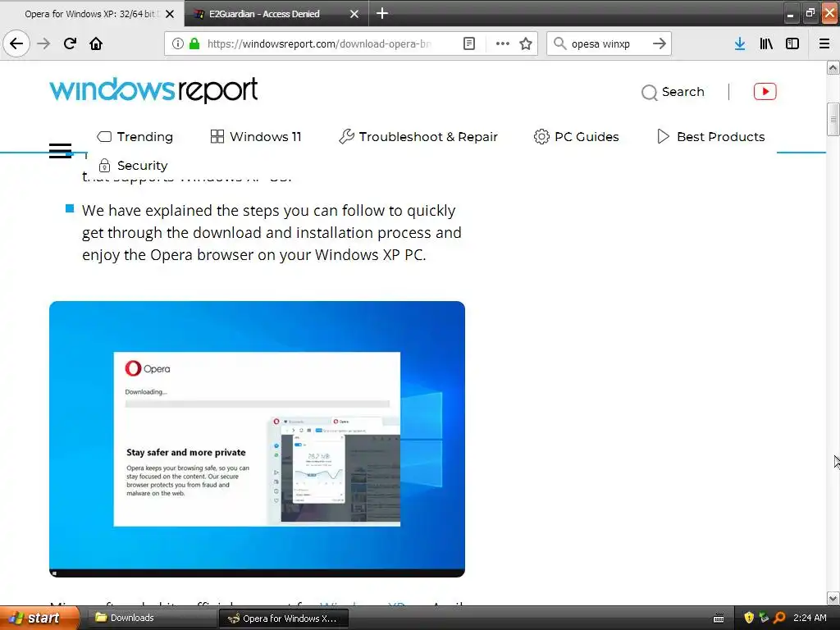Click the forward navigation arrow
Screen dimensions: 840x630
tap(43, 43)
